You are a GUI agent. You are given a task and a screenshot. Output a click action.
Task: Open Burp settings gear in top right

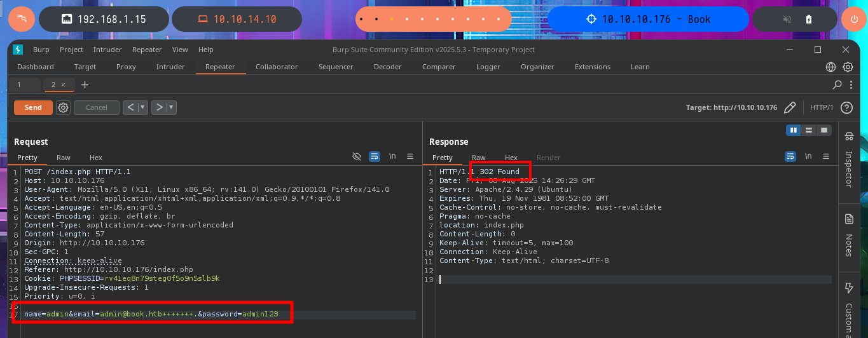click(848, 67)
